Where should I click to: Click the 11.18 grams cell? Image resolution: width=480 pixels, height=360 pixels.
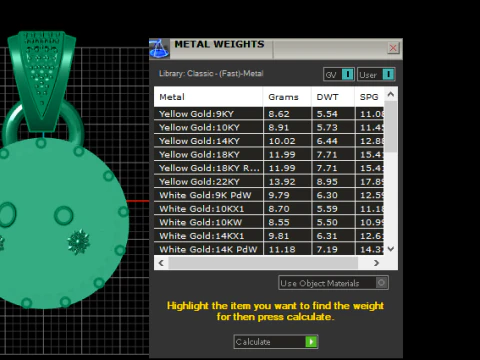[287, 249]
